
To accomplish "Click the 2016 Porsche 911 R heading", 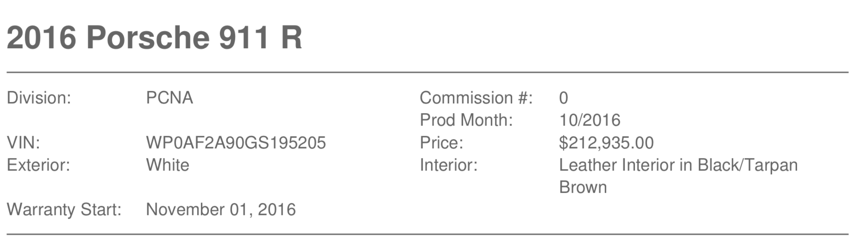I will point(154,37).
